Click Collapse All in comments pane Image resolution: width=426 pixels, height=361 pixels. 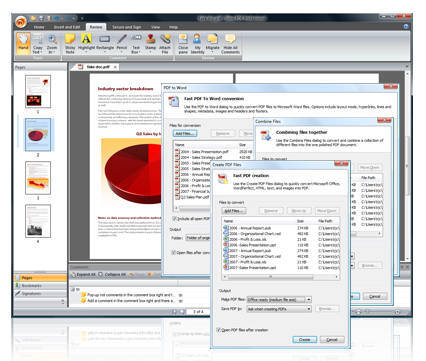coord(112,274)
